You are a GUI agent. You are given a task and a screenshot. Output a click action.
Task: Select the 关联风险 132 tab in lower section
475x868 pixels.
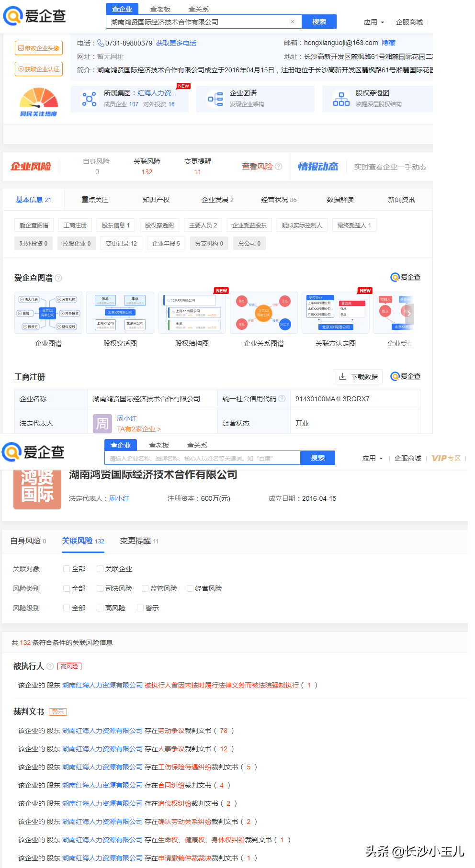[83, 541]
